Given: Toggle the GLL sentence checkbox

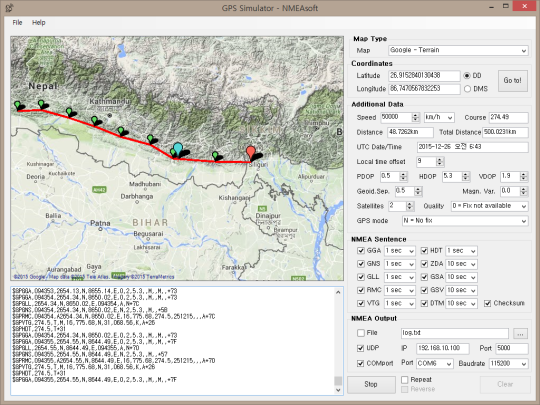Looking at the screenshot, I should [361, 277].
